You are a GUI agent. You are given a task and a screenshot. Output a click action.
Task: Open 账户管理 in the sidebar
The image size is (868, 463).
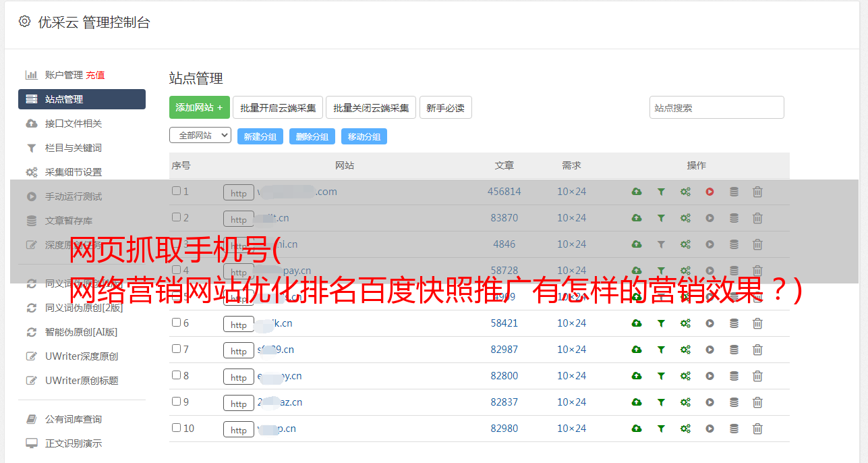click(x=63, y=75)
